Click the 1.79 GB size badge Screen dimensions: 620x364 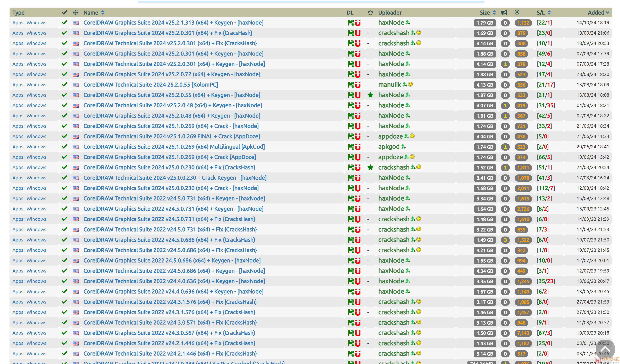pyautogui.click(x=485, y=23)
